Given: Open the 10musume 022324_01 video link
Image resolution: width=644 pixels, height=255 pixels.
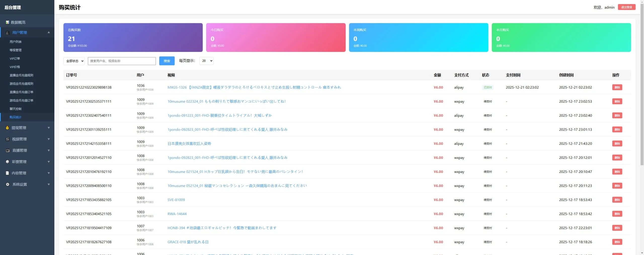Looking at the screenshot, I should click(227, 101).
